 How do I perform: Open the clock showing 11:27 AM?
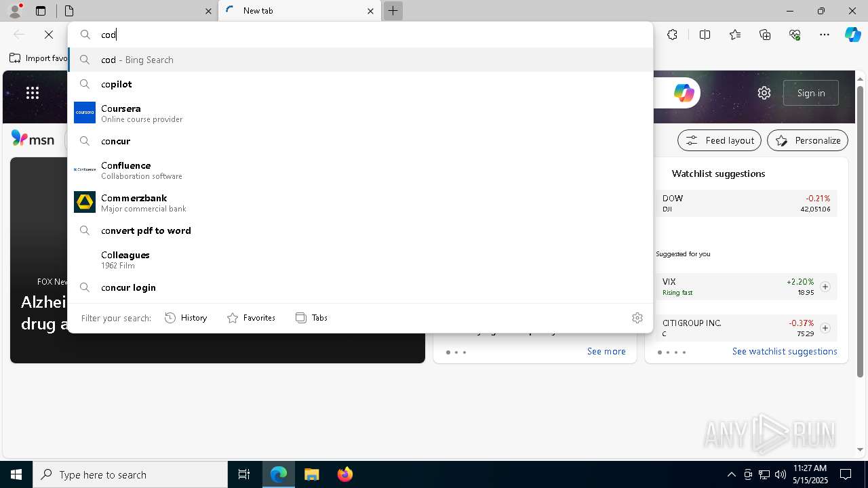pos(810,474)
